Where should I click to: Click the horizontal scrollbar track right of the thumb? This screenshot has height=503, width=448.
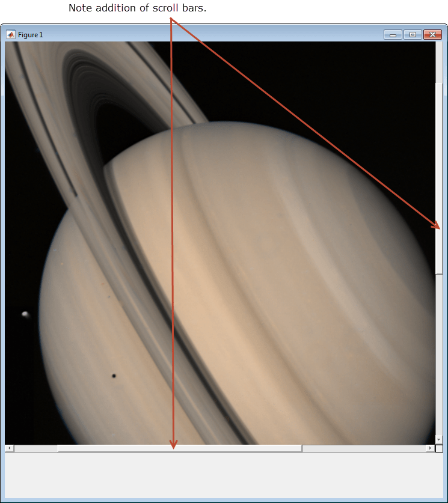click(364, 448)
